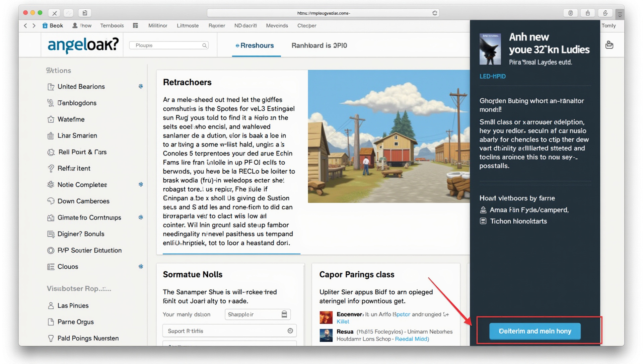
Task: Click the basket icon near Tomly
Action: pyautogui.click(x=609, y=45)
